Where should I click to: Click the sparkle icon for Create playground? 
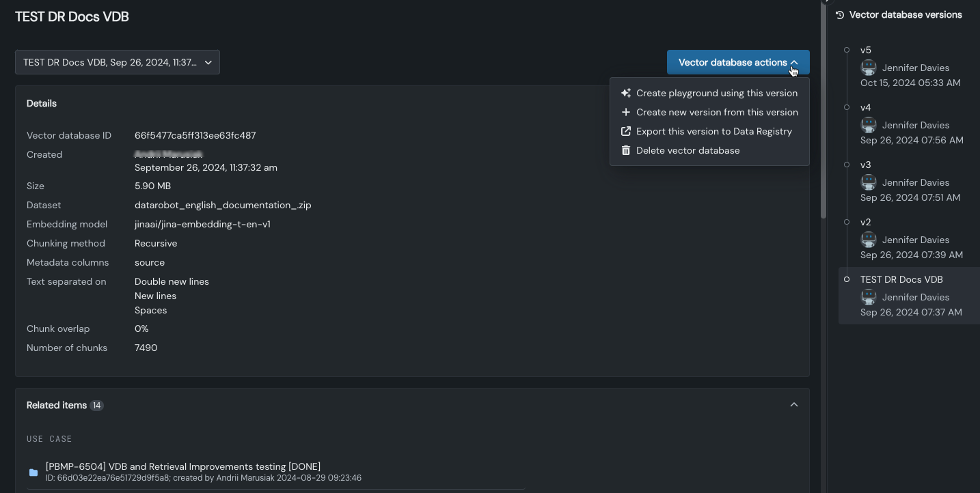point(625,93)
